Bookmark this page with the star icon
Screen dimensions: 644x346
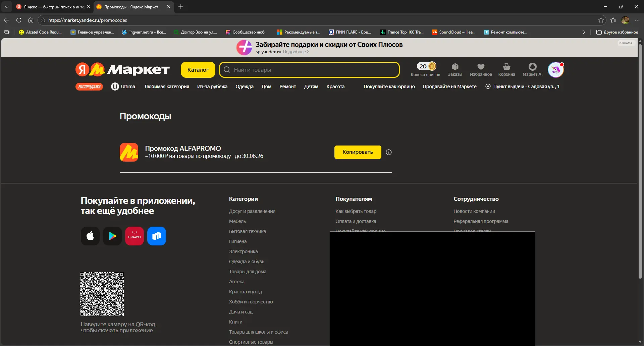(601, 20)
